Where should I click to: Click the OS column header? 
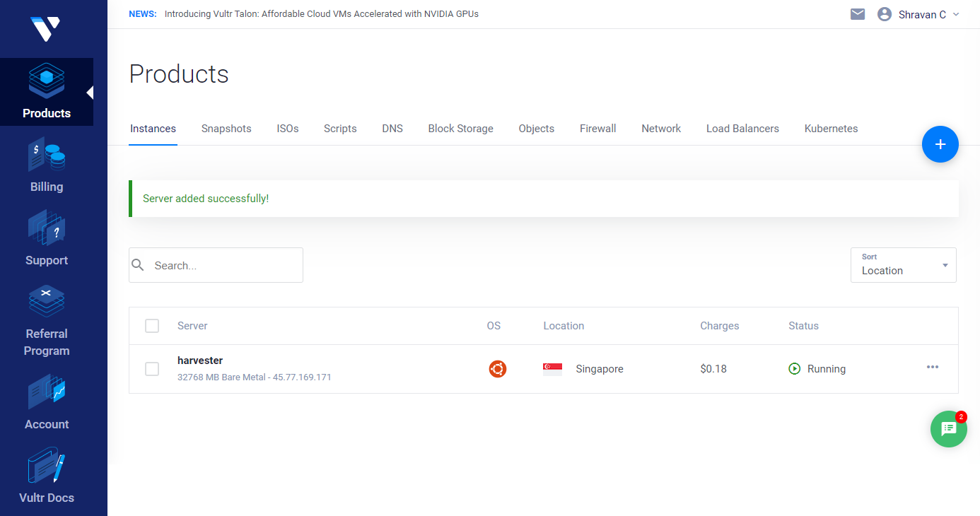coord(494,326)
